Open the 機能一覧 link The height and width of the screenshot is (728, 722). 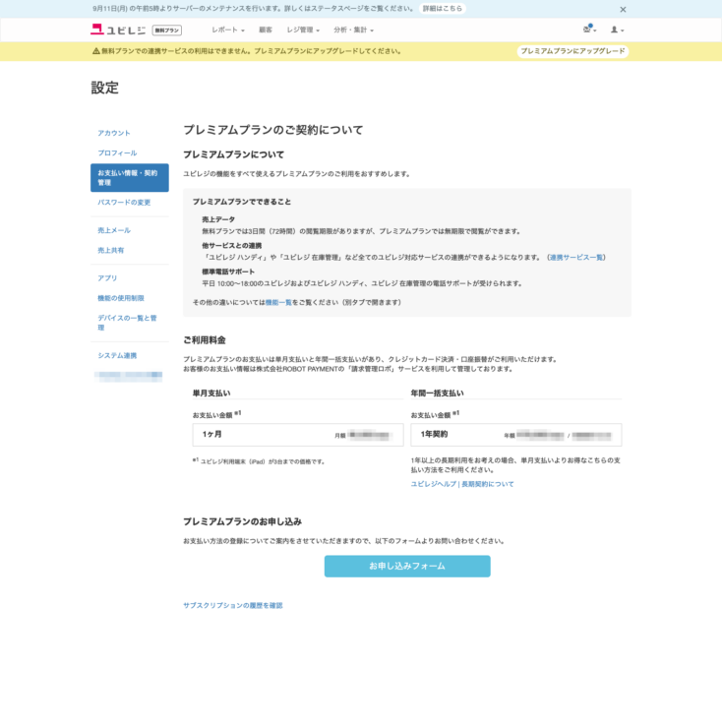278,302
